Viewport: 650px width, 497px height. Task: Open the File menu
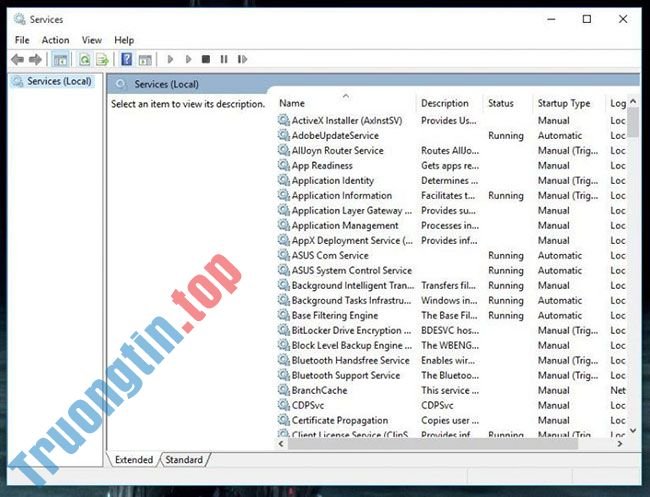(22, 40)
